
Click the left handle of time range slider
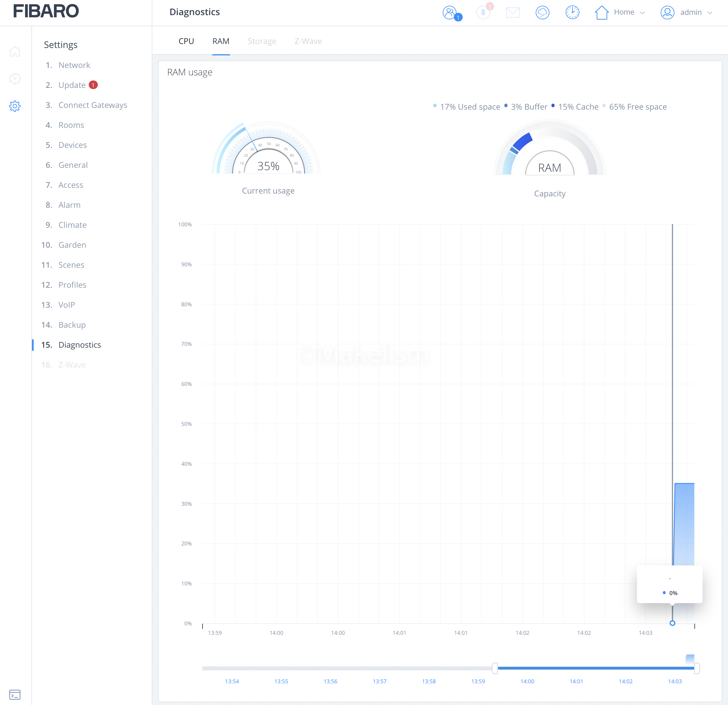(495, 668)
